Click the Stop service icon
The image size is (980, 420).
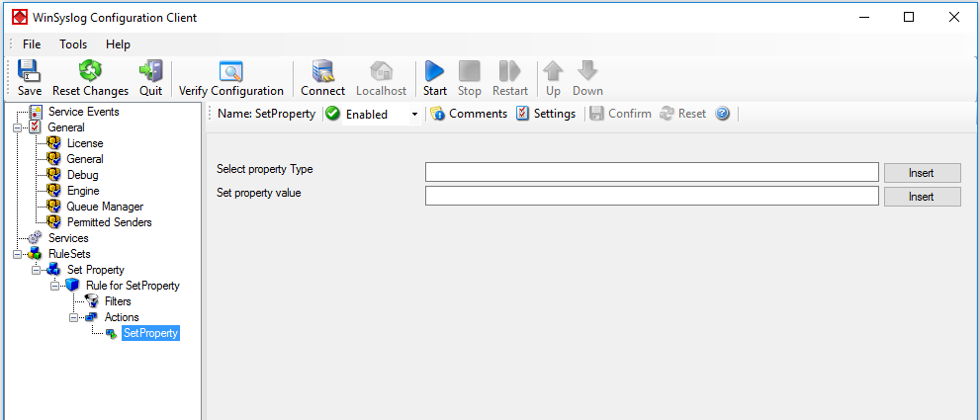[x=470, y=70]
